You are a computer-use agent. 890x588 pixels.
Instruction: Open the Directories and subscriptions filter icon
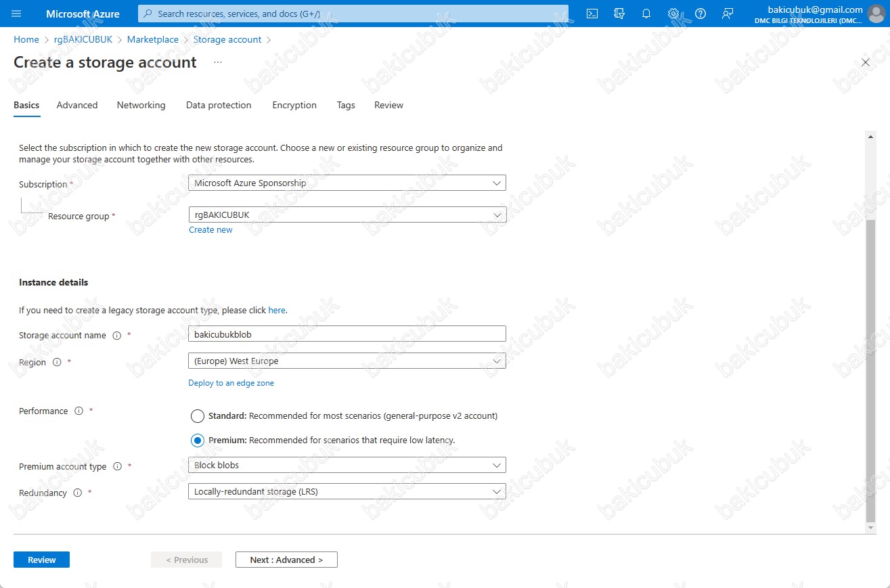[x=619, y=14]
